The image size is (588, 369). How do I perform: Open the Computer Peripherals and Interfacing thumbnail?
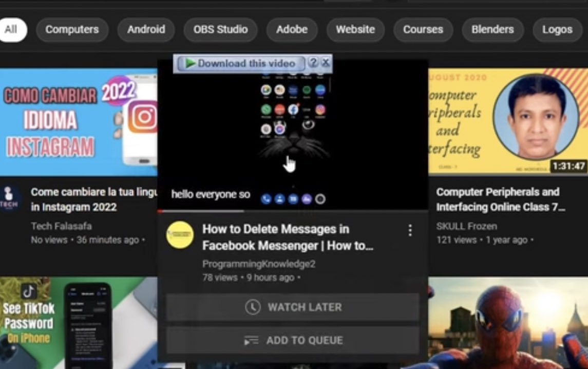coord(508,121)
